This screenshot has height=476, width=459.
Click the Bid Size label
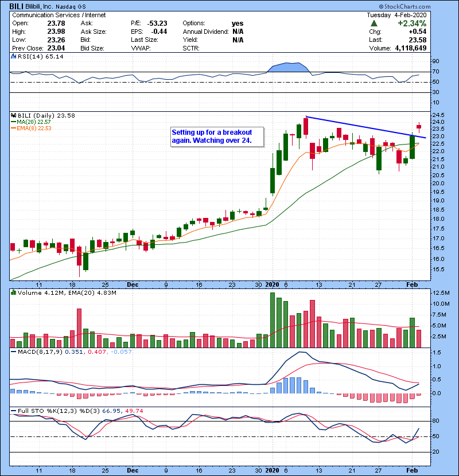pos(92,48)
